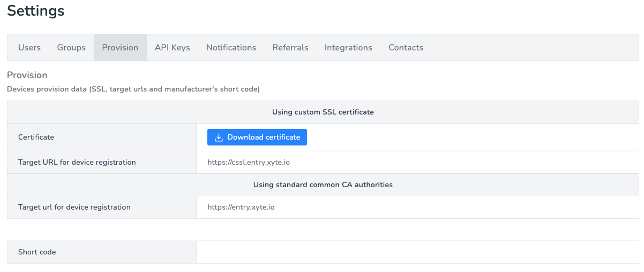Click the empty Short code value field
Viewport: 644px width, 272px height.
pos(417,252)
